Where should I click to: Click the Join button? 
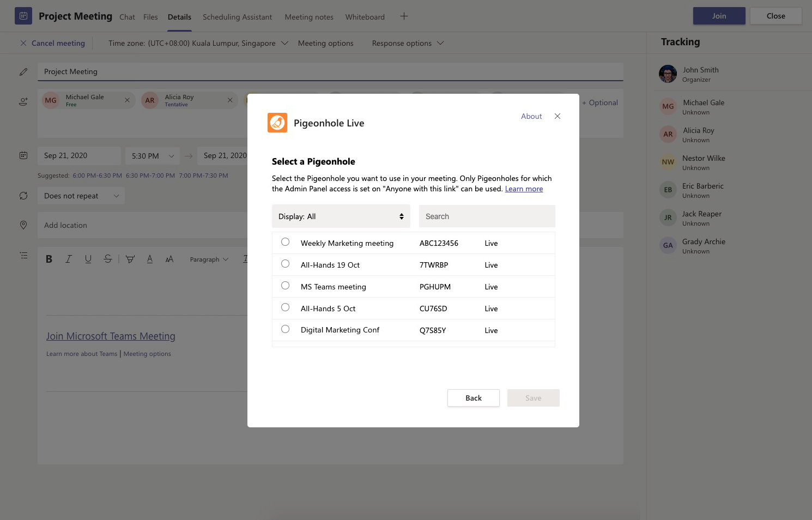coord(719,16)
